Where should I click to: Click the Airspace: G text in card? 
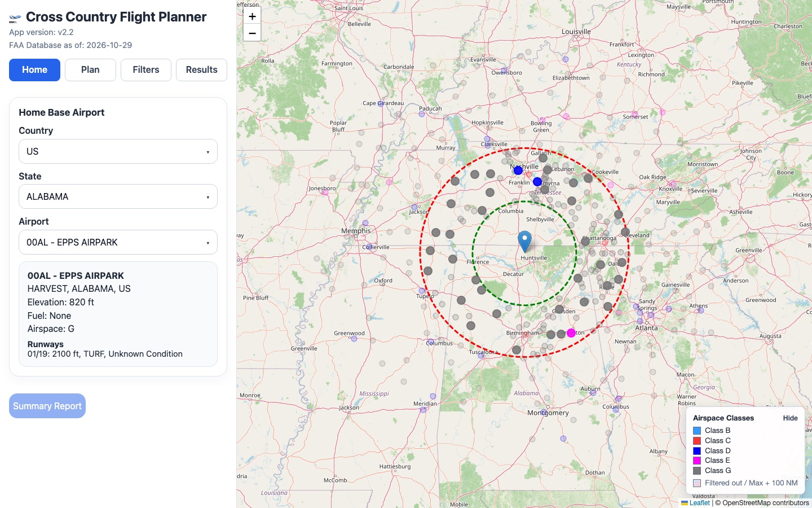pyautogui.click(x=51, y=329)
